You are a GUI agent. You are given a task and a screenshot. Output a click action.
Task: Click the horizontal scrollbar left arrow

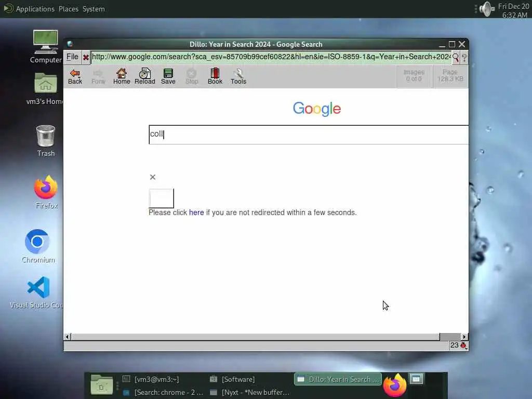pos(67,337)
